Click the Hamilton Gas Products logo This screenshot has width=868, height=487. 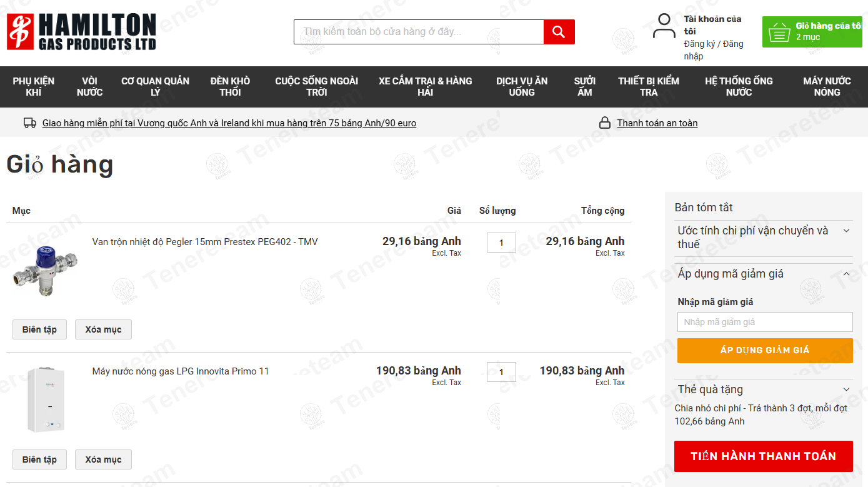[x=81, y=32]
